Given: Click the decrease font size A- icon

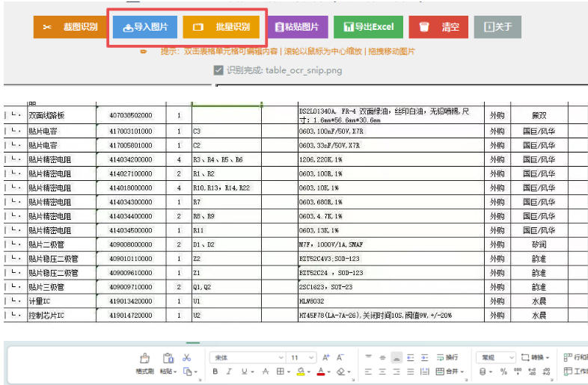Looking at the screenshot, I should (340, 357).
